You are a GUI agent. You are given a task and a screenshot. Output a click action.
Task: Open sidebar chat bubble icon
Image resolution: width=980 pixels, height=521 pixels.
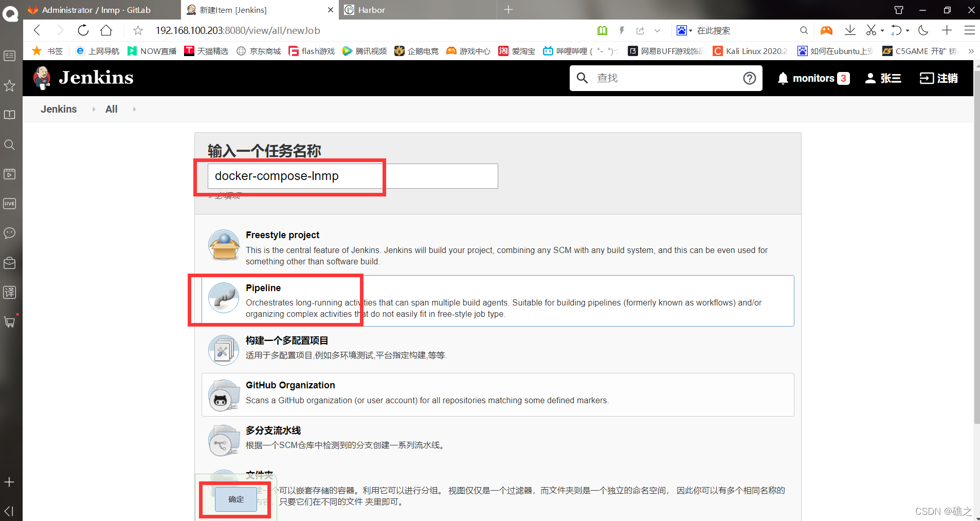(10, 233)
